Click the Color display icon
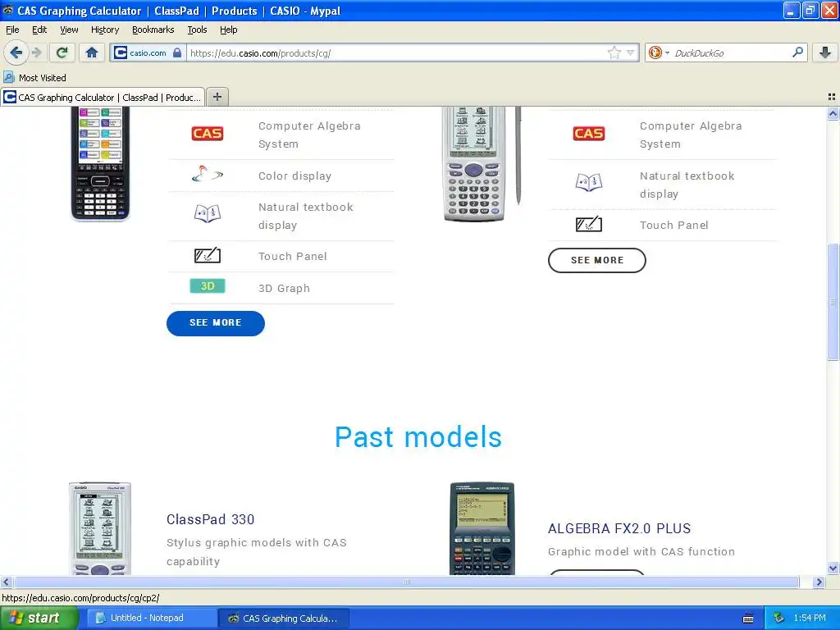 [208, 174]
